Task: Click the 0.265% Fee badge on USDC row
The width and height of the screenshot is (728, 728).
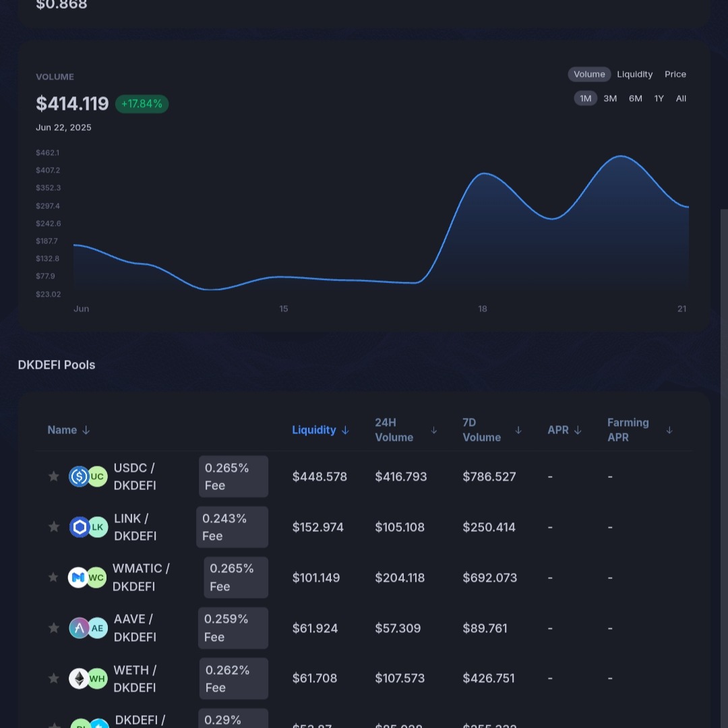Action: (x=233, y=477)
